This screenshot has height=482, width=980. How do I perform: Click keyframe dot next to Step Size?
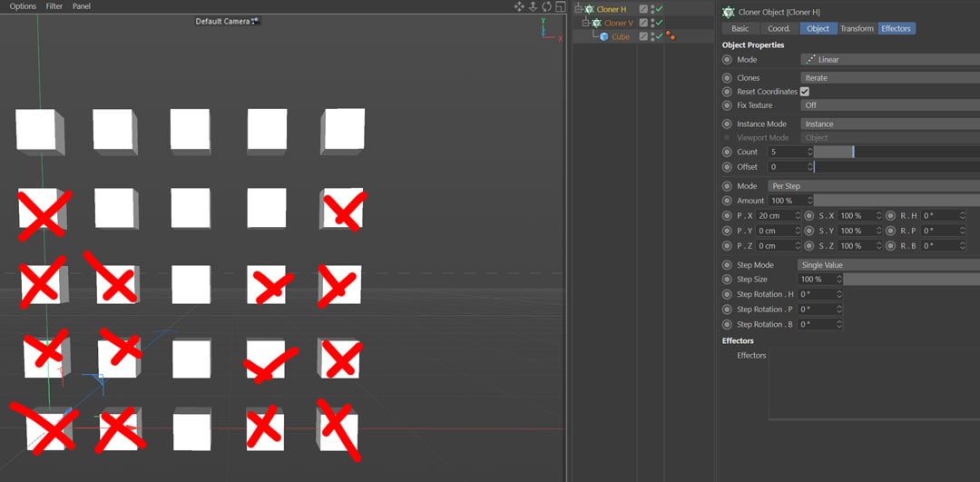[726, 280]
